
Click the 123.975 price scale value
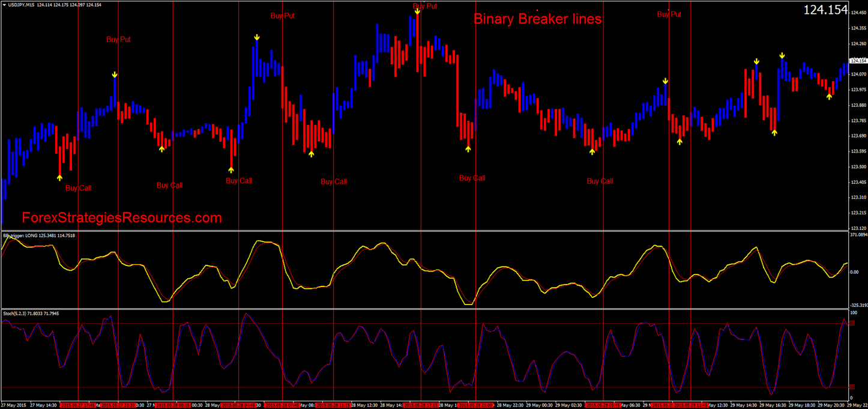click(x=858, y=89)
